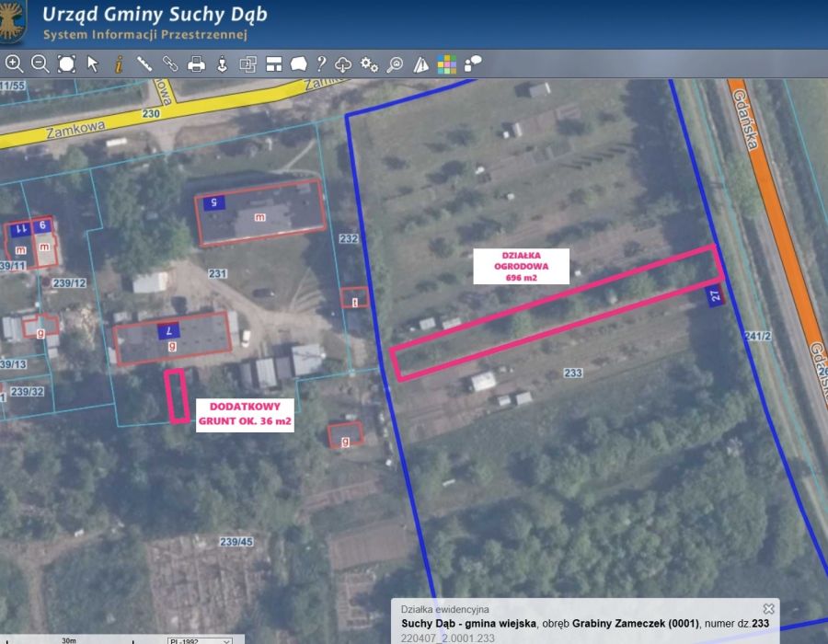Click the chain link icon
The image size is (828, 644).
tap(170, 63)
